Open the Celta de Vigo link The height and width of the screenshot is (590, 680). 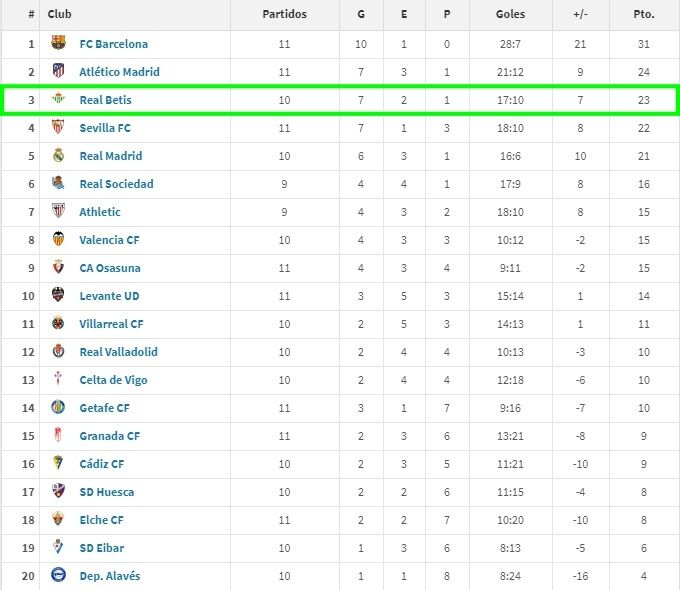pos(113,380)
